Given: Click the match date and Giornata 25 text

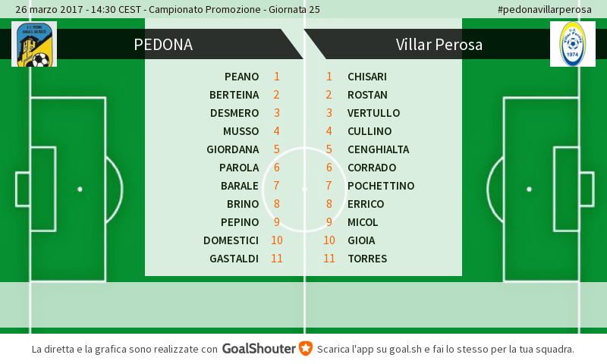Looking at the screenshot, I should [168, 9].
